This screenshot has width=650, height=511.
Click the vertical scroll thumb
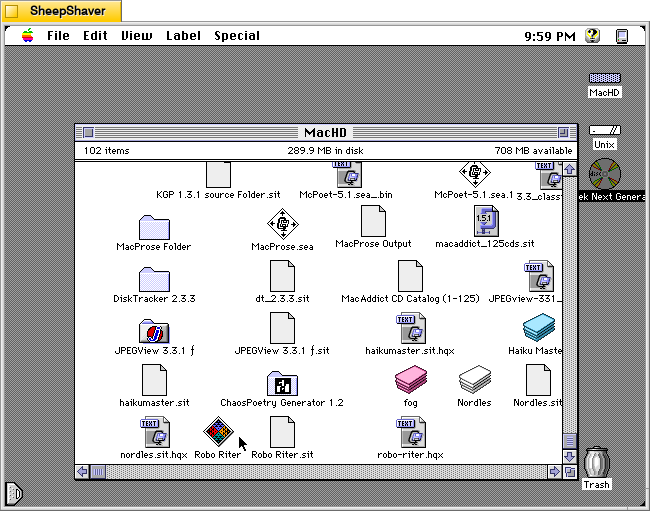(570, 441)
